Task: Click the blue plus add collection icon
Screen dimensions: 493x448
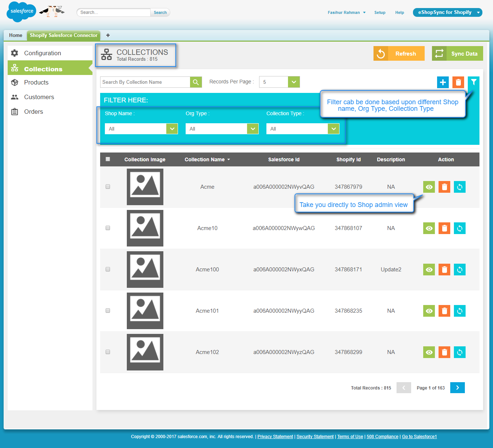Action: click(x=443, y=82)
